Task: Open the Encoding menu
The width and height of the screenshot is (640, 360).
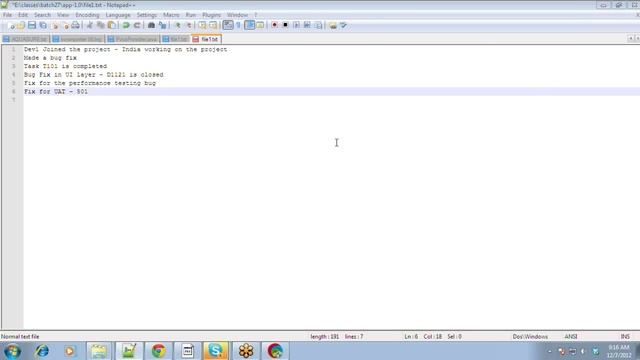Action: point(87,15)
